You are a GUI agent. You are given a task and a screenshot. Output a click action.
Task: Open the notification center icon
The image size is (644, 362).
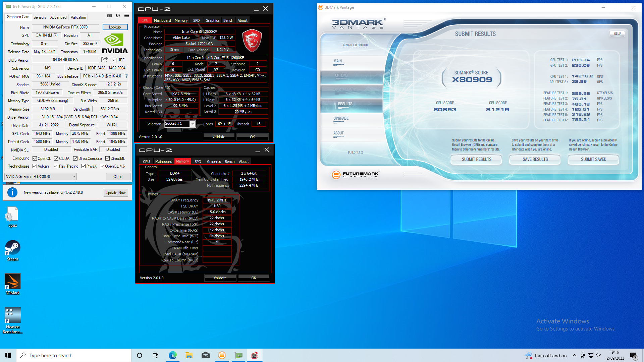(633, 355)
